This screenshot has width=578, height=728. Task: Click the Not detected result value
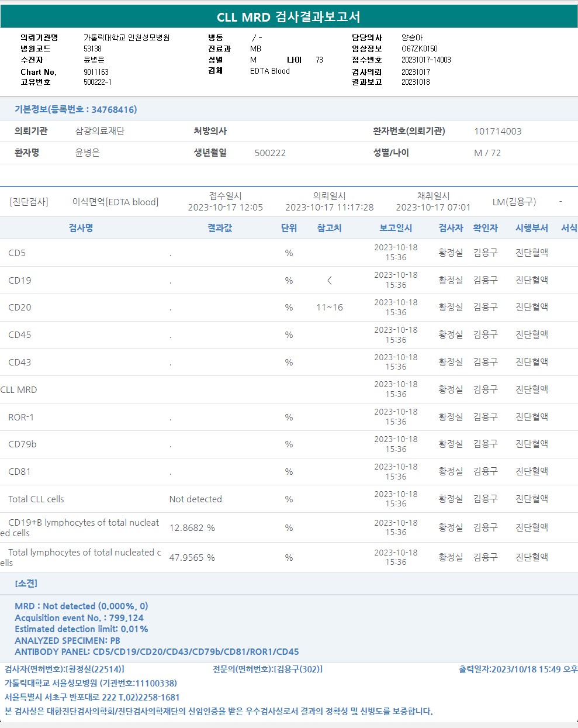(x=195, y=499)
